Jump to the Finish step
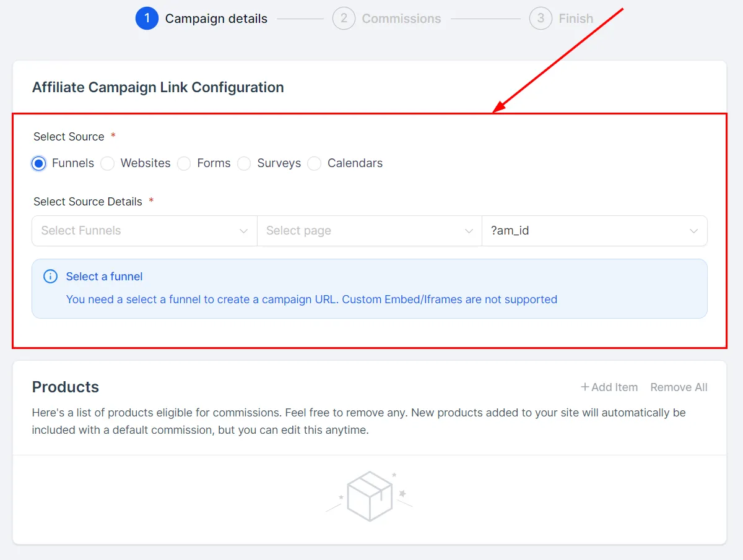Viewport: 743px width, 560px height. (x=576, y=19)
